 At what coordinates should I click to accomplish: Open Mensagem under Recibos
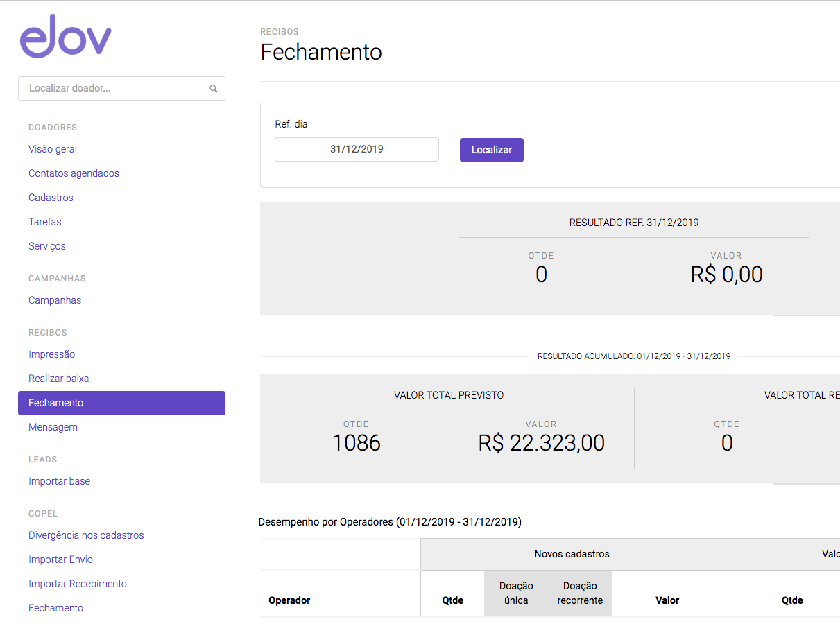[x=53, y=427]
